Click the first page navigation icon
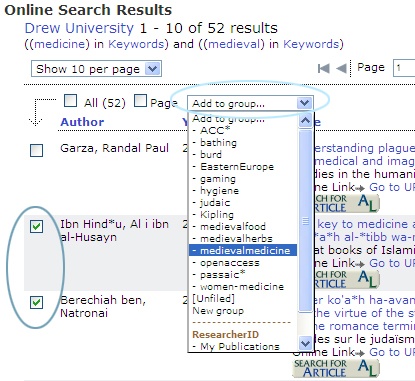The height and width of the screenshot is (381, 415). (x=323, y=69)
